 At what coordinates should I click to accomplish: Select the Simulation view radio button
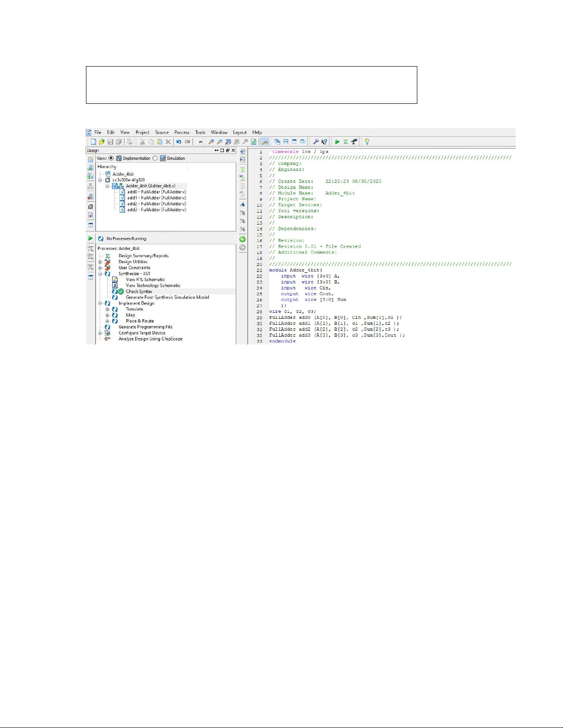(155, 158)
